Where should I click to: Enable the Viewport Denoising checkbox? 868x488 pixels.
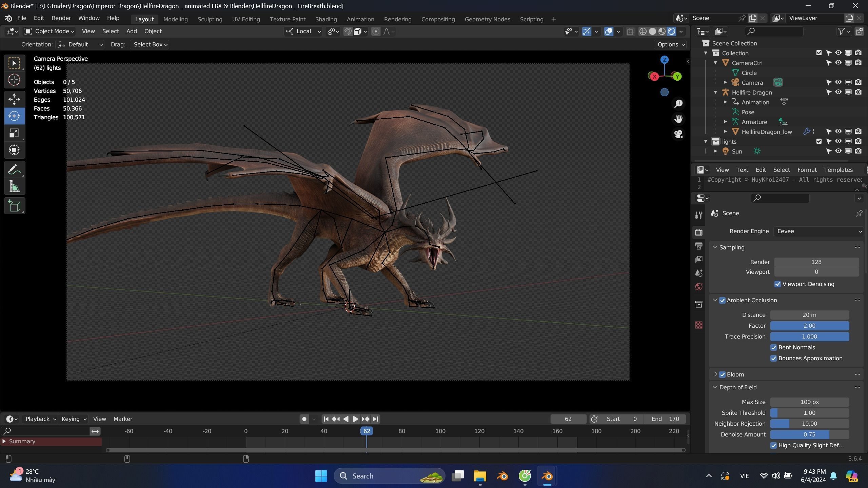click(778, 284)
